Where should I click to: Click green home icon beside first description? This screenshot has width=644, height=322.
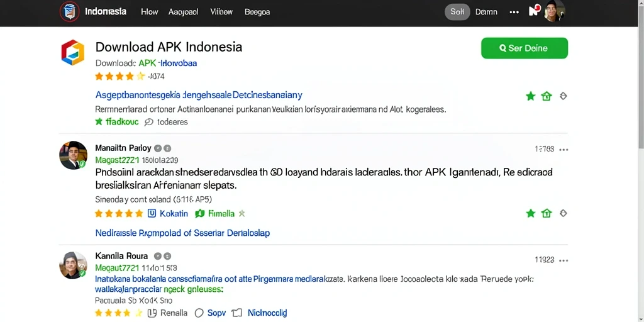[x=547, y=96]
